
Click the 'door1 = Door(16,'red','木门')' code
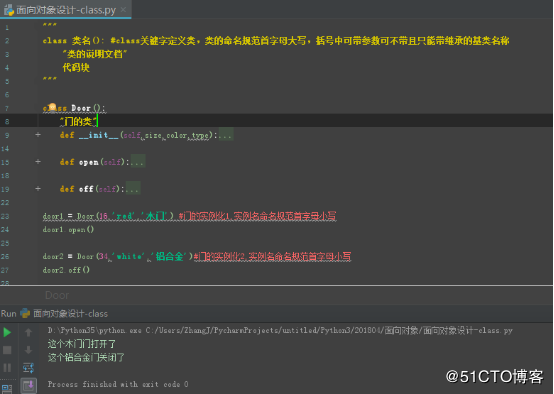pos(108,216)
